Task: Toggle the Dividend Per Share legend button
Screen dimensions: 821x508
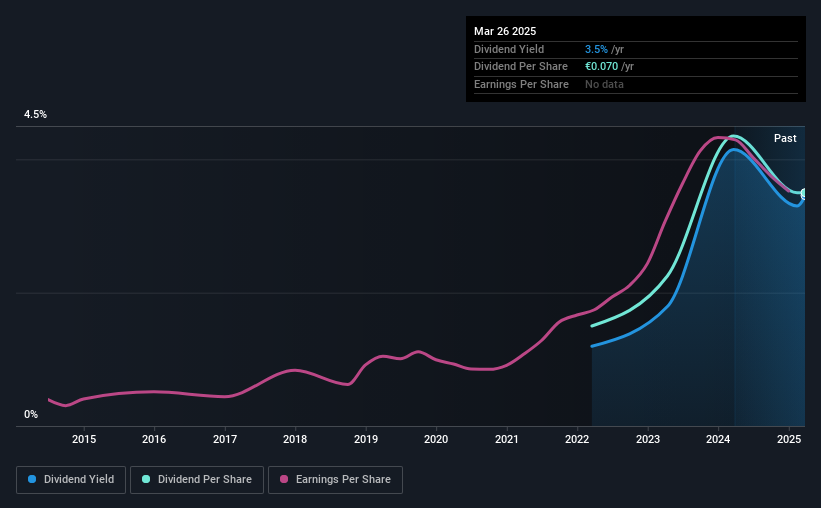Action: pos(197,480)
